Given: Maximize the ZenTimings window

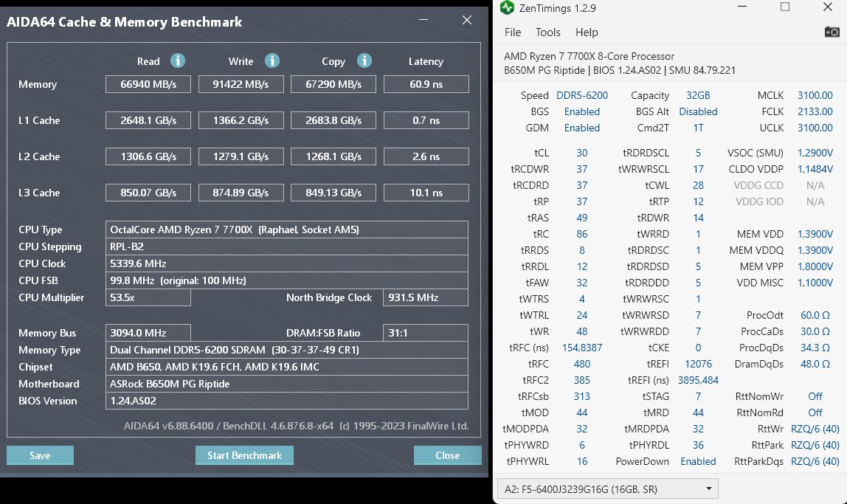Looking at the screenshot, I should pos(785,7).
